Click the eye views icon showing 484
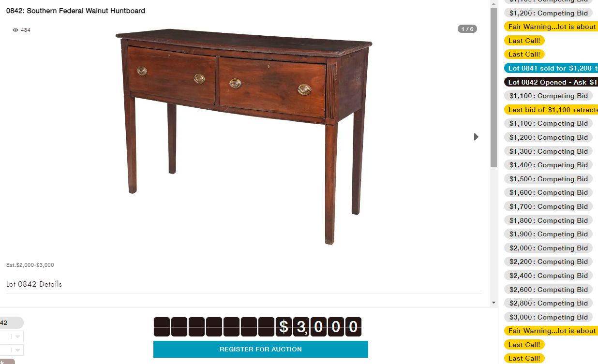 coord(15,30)
